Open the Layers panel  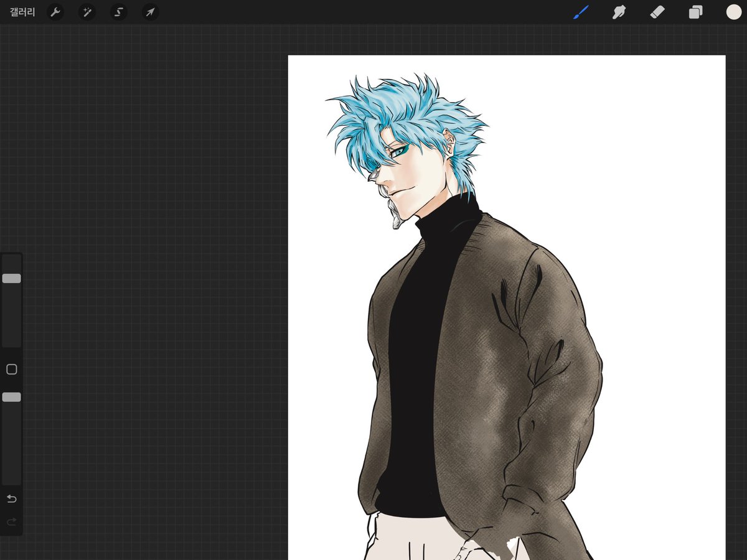point(695,12)
